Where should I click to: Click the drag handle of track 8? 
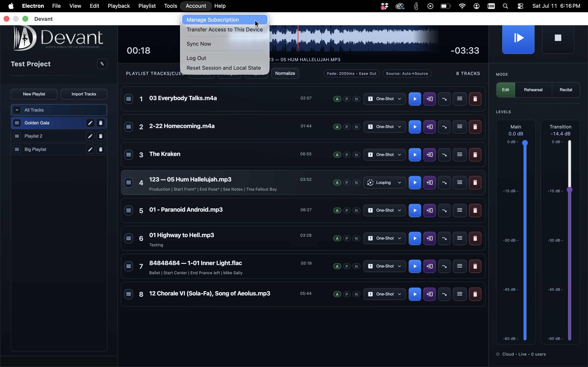coord(129,294)
